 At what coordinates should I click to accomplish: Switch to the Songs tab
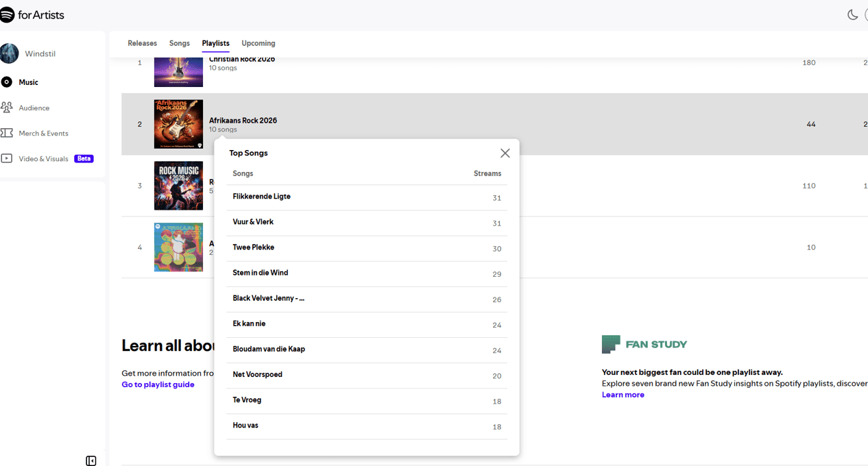point(180,43)
